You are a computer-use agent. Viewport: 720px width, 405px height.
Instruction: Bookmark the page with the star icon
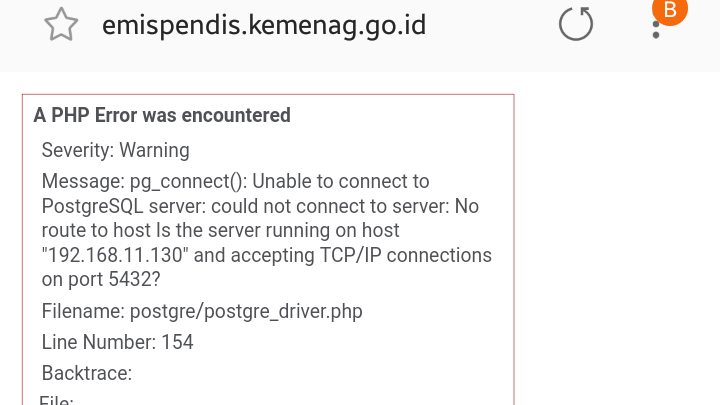tap(61, 25)
